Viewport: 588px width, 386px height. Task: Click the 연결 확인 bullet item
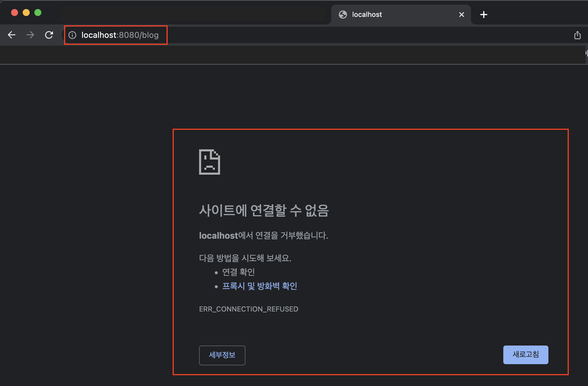pyautogui.click(x=238, y=272)
